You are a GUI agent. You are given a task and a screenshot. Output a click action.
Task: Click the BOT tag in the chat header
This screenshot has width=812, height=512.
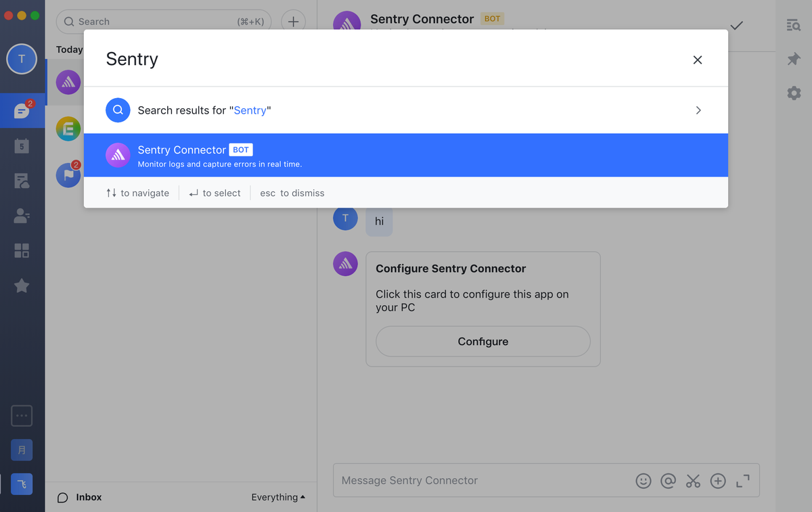point(493,19)
